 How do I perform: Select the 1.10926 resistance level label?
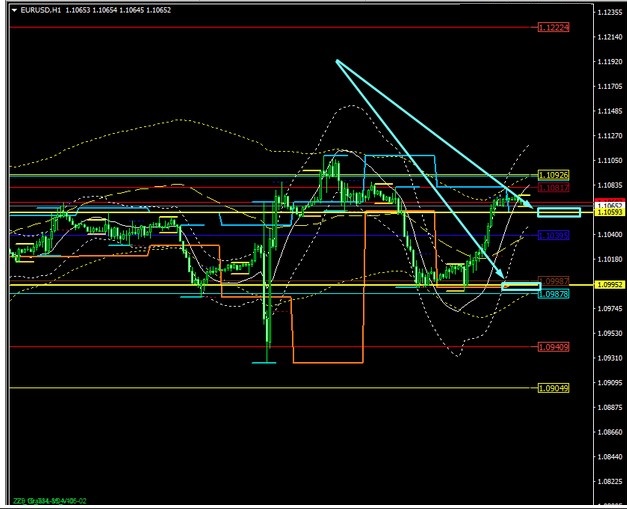pyautogui.click(x=553, y=175)
